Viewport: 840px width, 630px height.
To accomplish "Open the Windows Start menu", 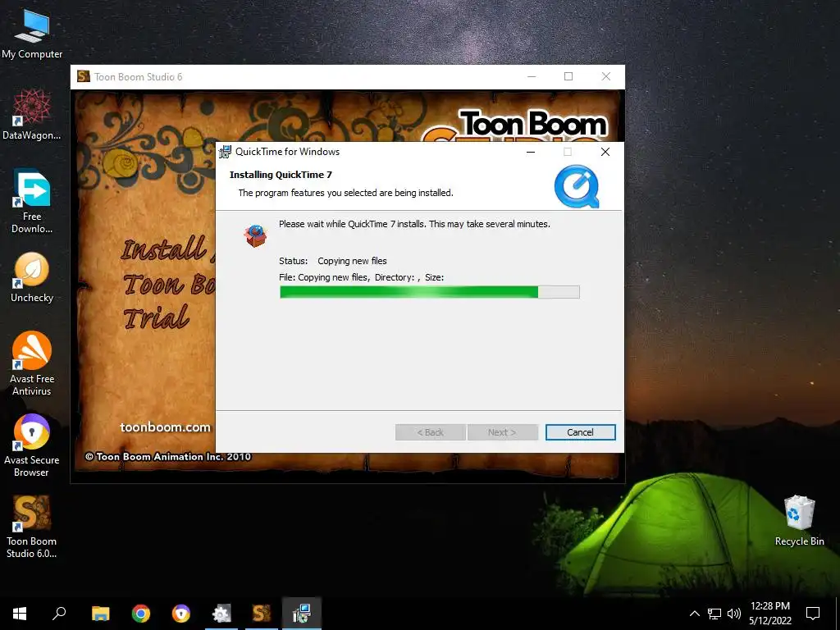I will 20,614.
